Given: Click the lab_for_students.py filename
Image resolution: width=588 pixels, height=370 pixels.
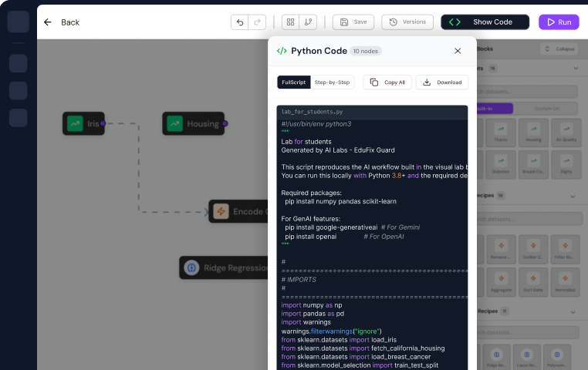Looking at the screenshot, I should 312,112.
